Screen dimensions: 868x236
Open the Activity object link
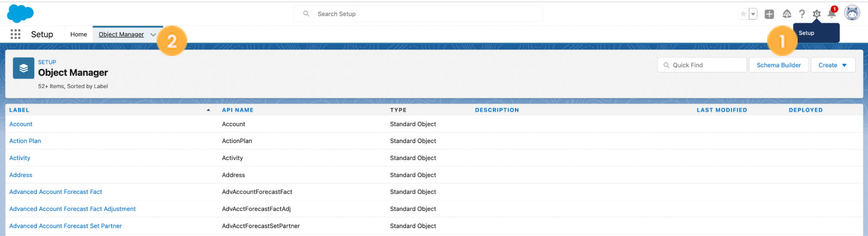point(20,158)
